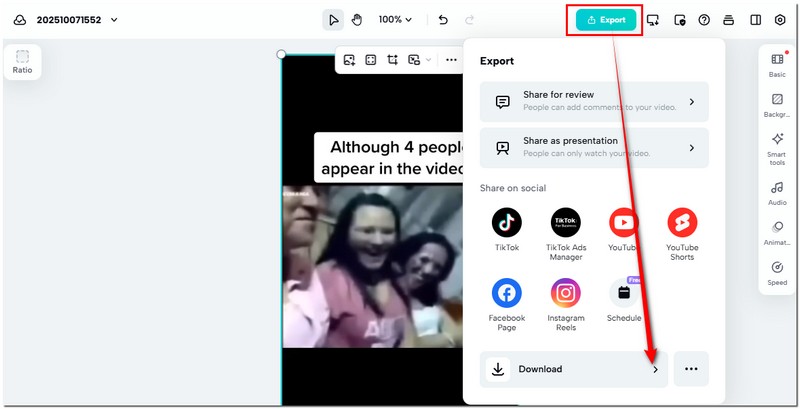The image size is (800, 409).
Task: Choose YouTube Shorts sharing option
Action: [x=682, y=222]
